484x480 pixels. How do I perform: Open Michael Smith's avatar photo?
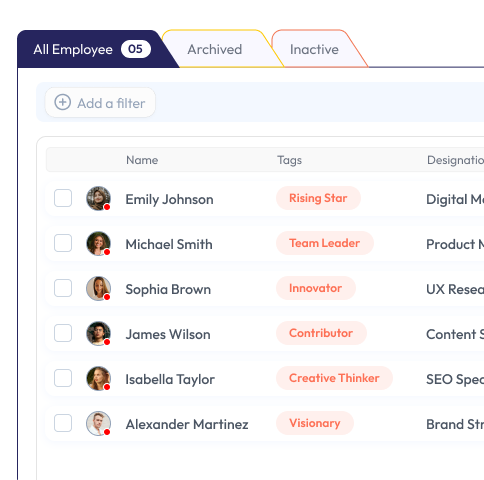point(98,243)
